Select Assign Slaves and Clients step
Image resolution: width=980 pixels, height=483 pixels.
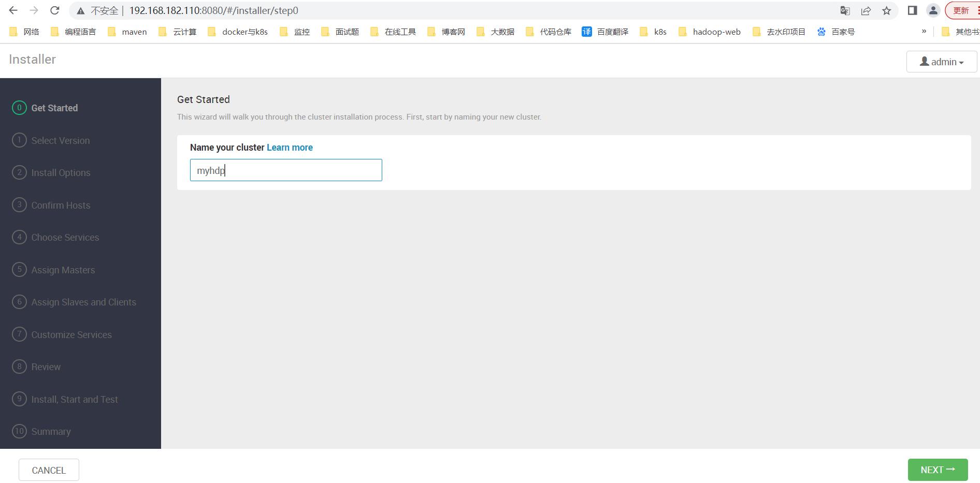(x=74, y=302)
